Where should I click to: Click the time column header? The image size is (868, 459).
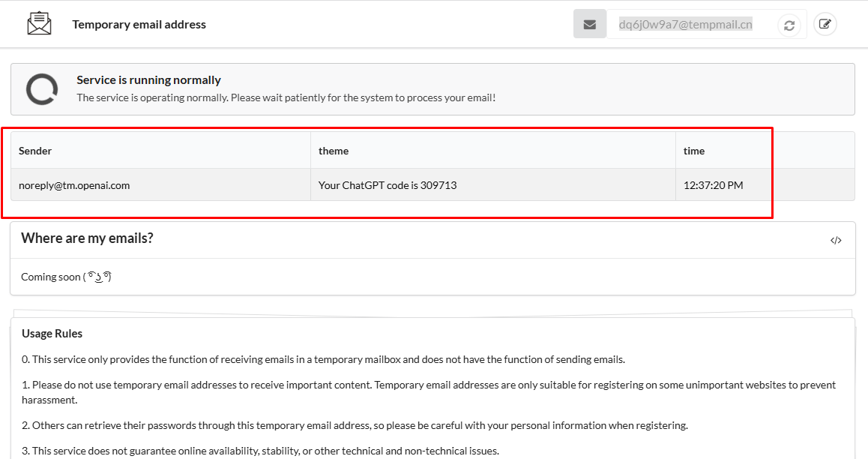[694, 151]
